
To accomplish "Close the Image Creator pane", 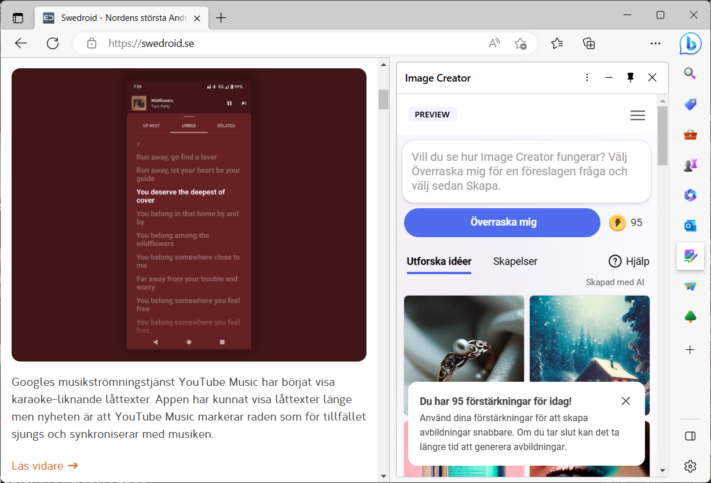I will (x=652, y=78).
